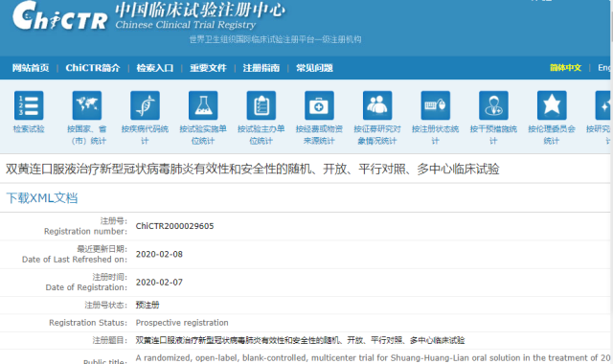Click the 按注册状态统计 label
This screenshot has width=613, height=364.
pos(436,135)
